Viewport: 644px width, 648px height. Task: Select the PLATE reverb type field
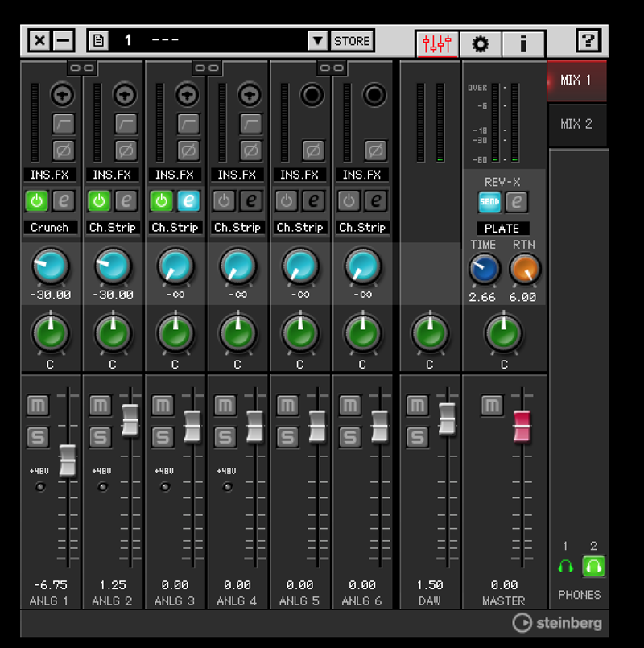[502, 229]
